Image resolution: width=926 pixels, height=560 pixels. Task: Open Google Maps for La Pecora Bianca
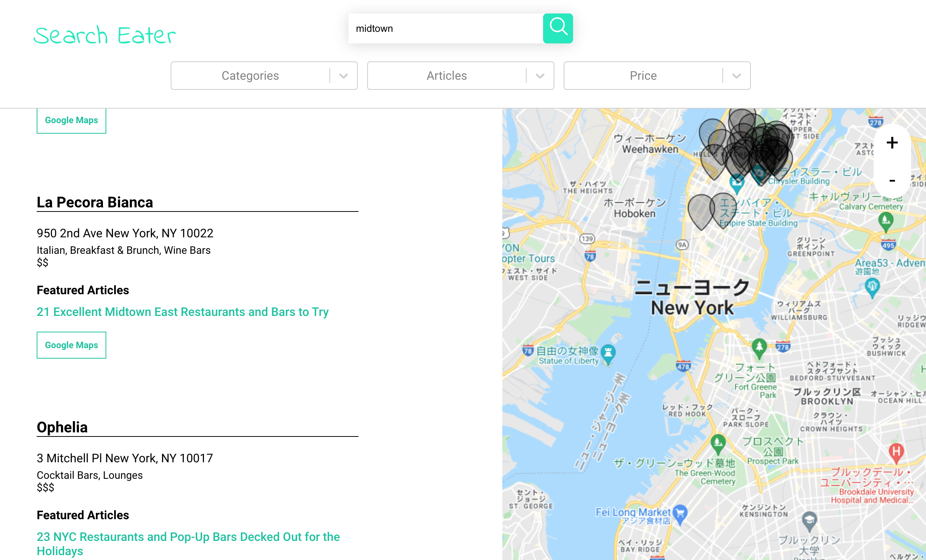[x=71, y=345]
